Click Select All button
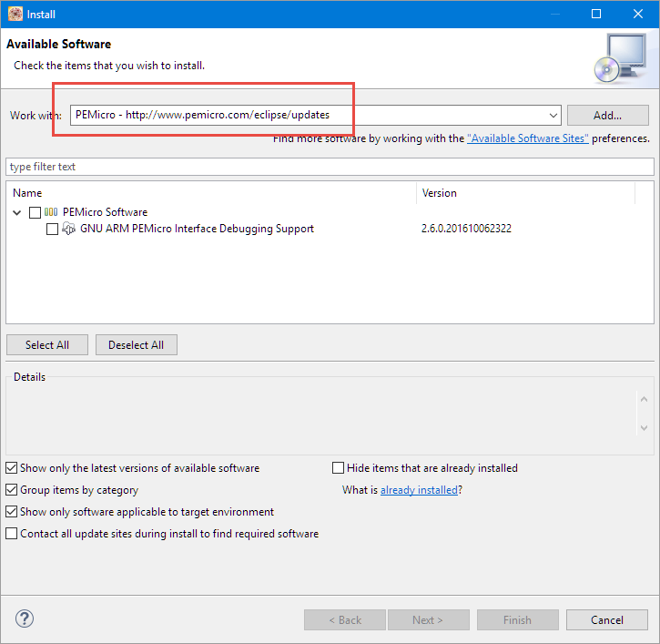Screen dimensions: 660x644 coord(47,345)
